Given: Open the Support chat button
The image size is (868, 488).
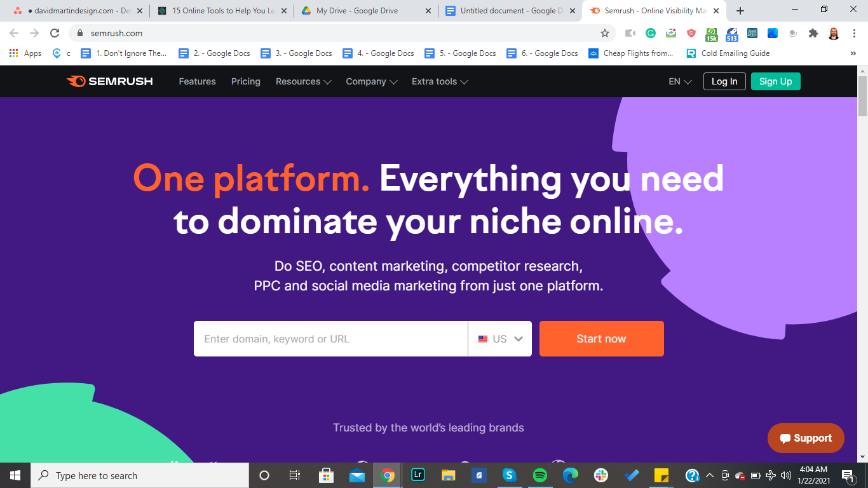Looking at the screenshot, I should pyautogui.click(x=806, y=438).
